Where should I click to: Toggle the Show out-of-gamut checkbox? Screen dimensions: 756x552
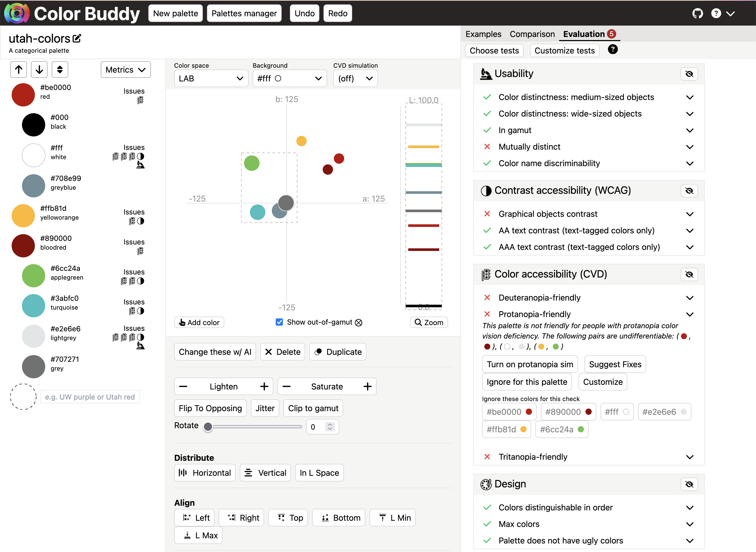[279, 322]
